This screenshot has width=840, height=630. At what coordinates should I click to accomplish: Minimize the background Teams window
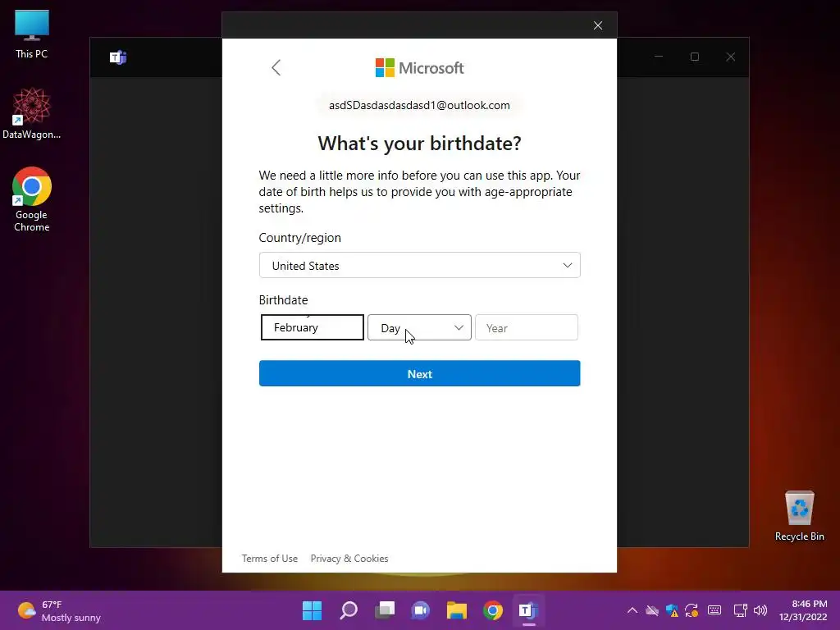(659, 57)
